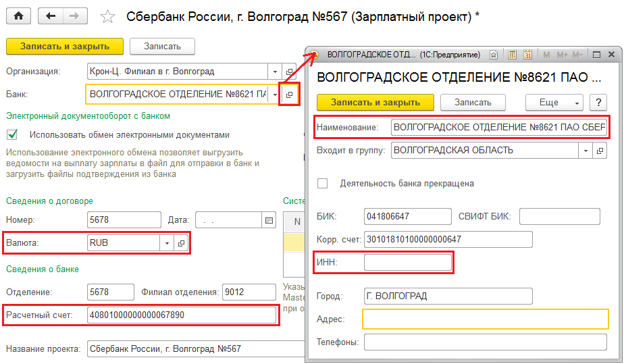Viewport: 624px width, 364px height.
Task: Click the Корр. счет field
Action: pyautogui.click(x=448, y=240)
